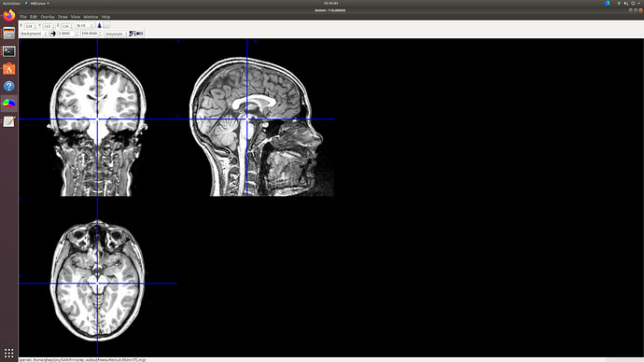The width and height of the screenshot is (644, 362).
Task: Open the Files manager dock icon
Action: click(x=9, y=34)
